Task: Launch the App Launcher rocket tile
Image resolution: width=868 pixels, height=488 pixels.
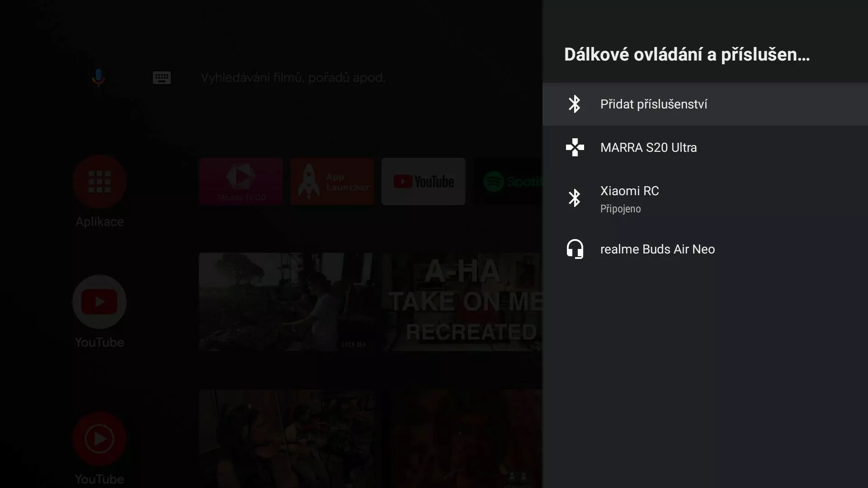Action: pos(332,181)
